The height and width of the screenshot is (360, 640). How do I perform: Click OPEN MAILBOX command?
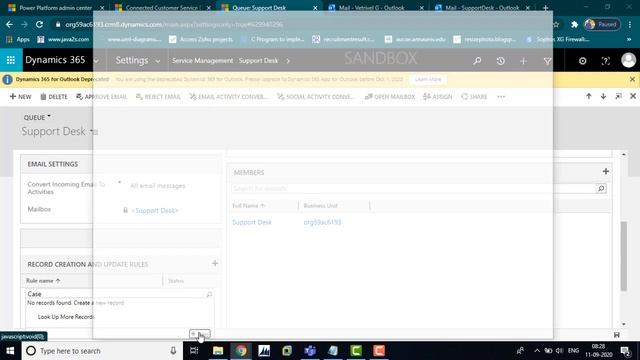coord(390,97)
